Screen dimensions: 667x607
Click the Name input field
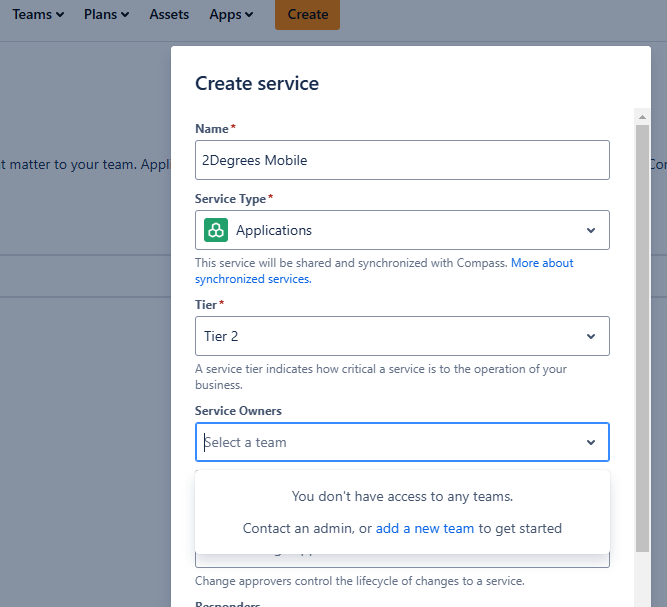click(x=402, y=160)
